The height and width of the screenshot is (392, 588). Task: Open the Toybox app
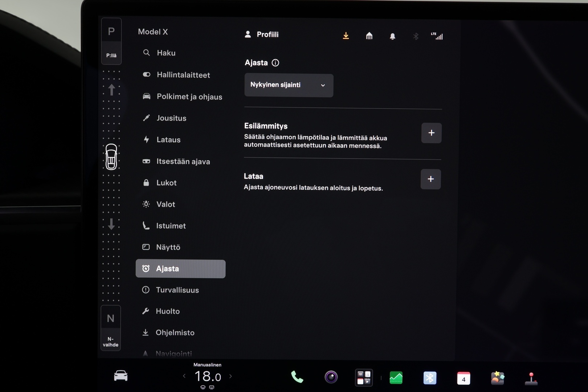click(498, 378)
